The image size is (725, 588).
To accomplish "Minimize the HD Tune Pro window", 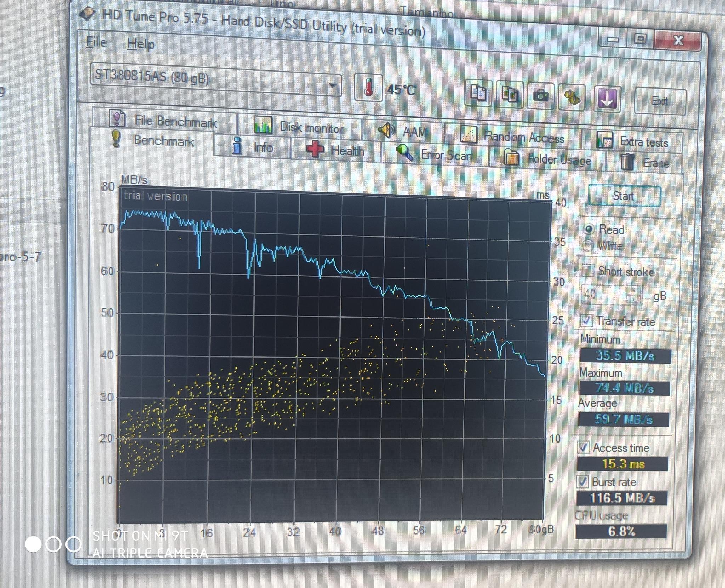I will [x=613, y=39].
